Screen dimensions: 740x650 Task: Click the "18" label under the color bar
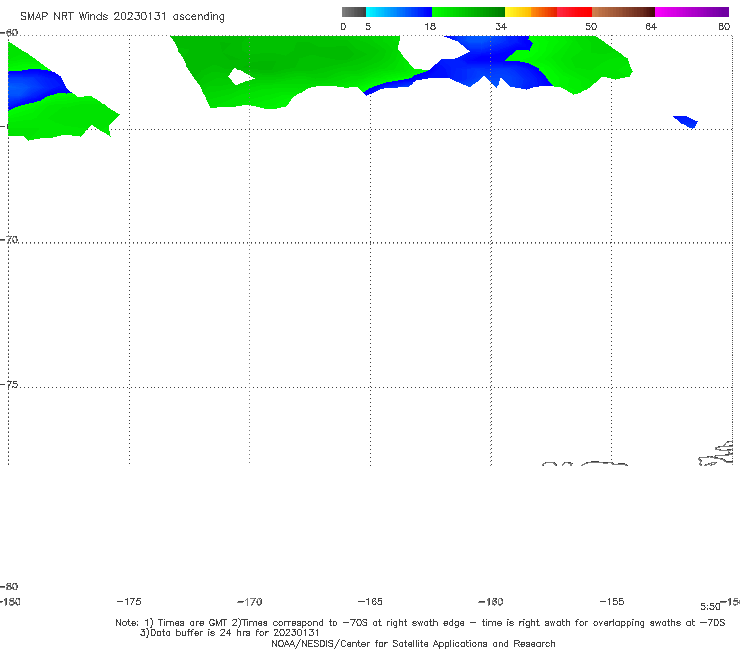[x=430, y=26]
